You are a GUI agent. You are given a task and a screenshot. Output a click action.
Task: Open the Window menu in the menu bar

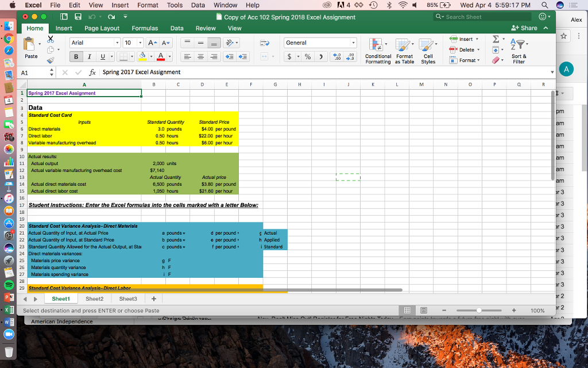coord(225,5)
